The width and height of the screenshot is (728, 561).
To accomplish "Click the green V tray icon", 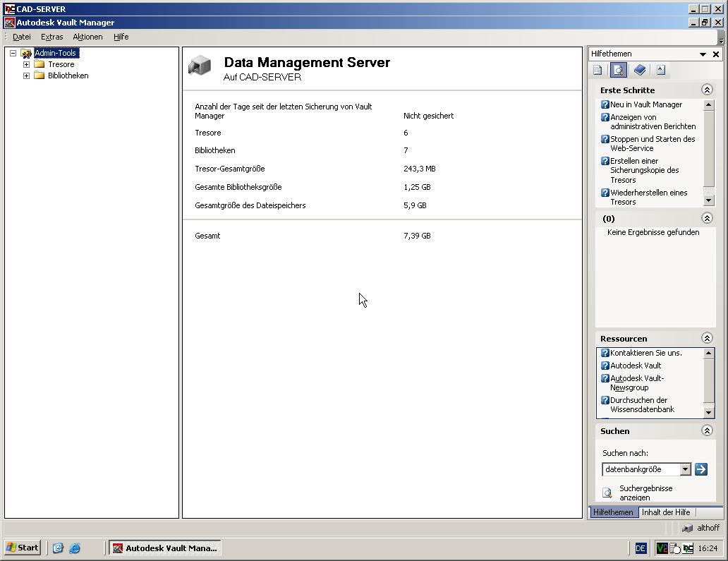I will (662, 548).
